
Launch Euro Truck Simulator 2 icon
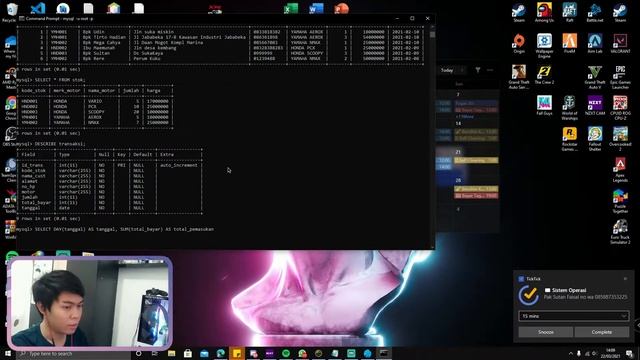click(x=620, y=232)
